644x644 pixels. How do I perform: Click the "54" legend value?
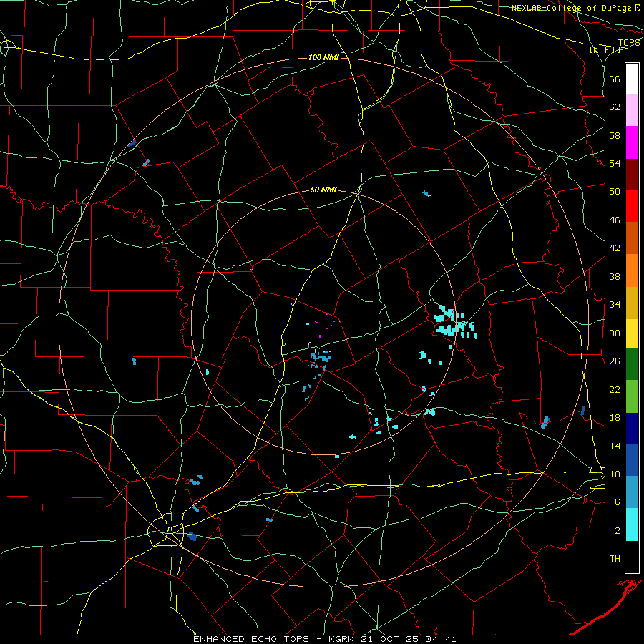tap(615, 163)
